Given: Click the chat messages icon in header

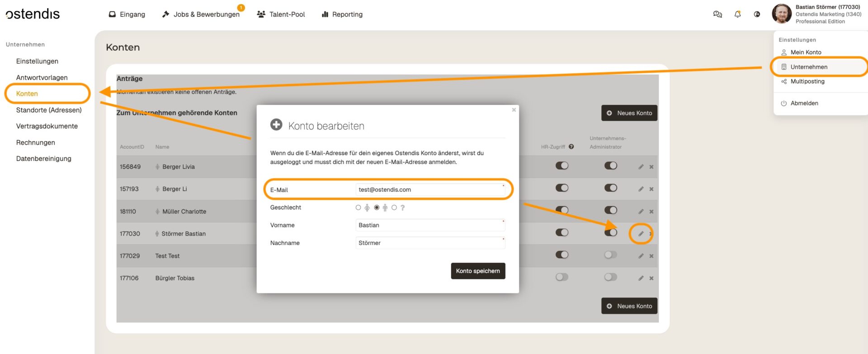Looking at the screenshot, I should tap(717, 14).
